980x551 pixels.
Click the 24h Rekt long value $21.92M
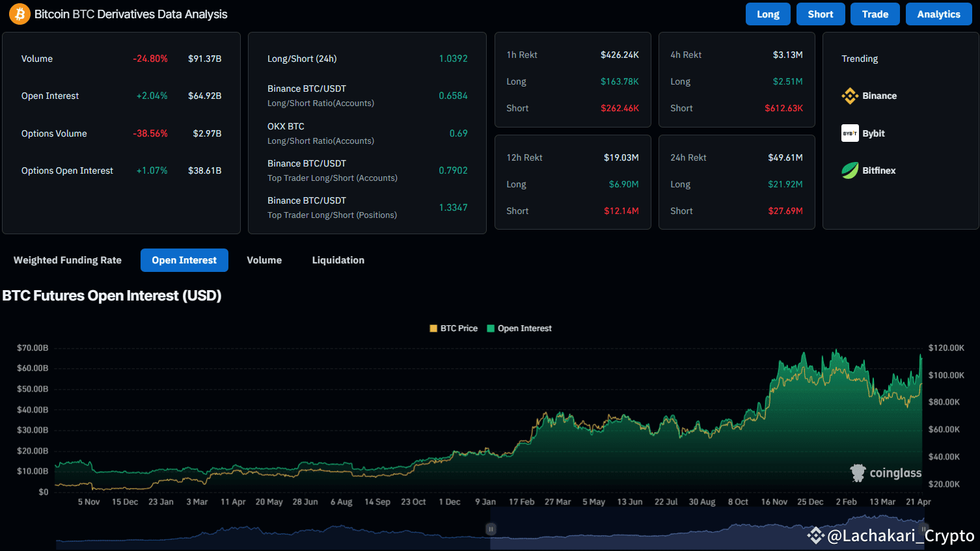[785, 184]
